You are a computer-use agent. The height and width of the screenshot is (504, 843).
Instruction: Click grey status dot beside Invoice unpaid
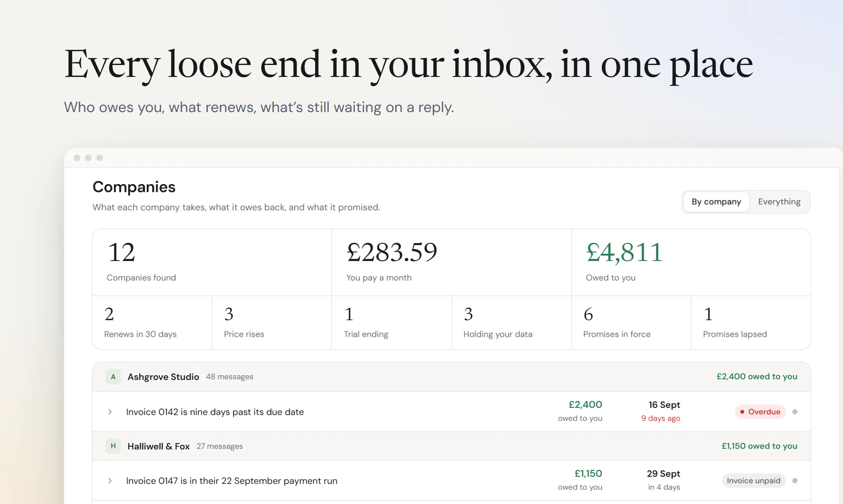pyautogui.click(x=795, y=480)
